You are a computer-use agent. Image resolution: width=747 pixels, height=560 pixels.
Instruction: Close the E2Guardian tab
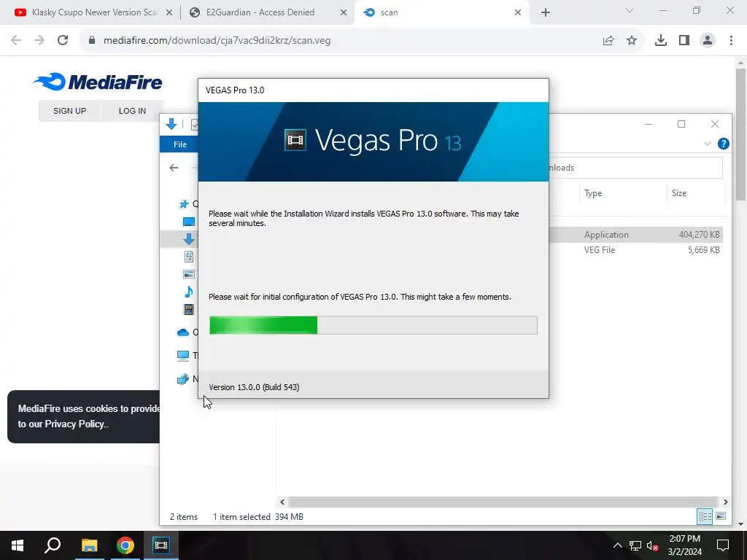344,13
